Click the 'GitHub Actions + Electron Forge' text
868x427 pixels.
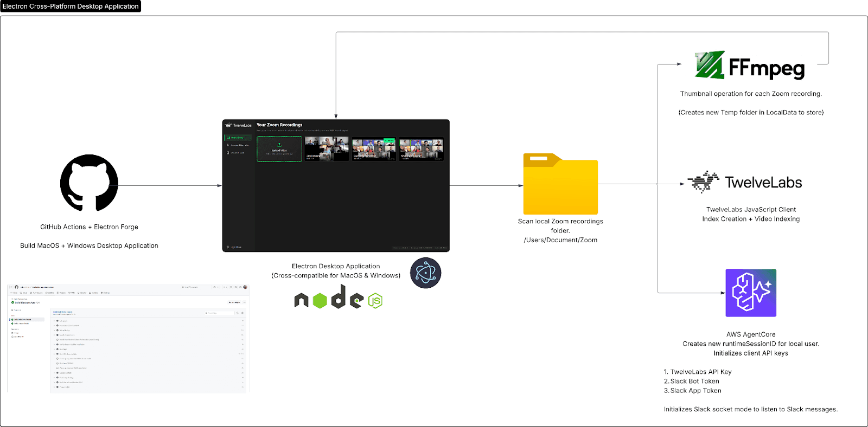89,227
